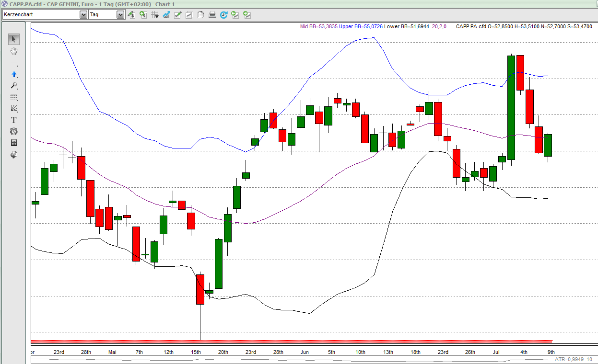Viewport: 598px width, 364px height.
Task: Click the sell order dollar icon
Action: click(x=131, y=15)
